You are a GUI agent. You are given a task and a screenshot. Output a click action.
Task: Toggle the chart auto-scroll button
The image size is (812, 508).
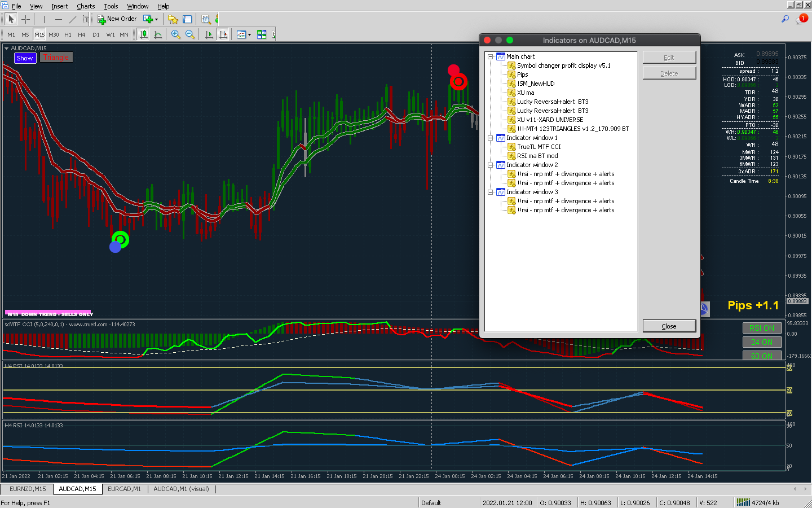coord(209,34)
